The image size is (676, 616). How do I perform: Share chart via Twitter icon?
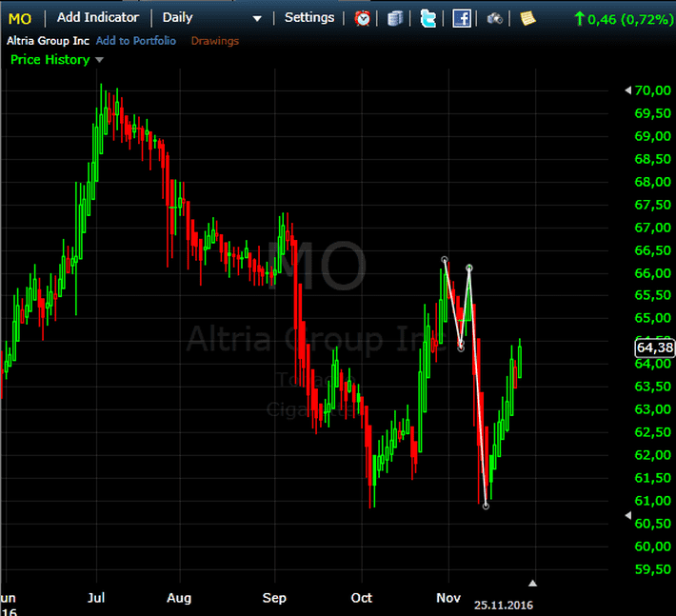pos(428,18)
